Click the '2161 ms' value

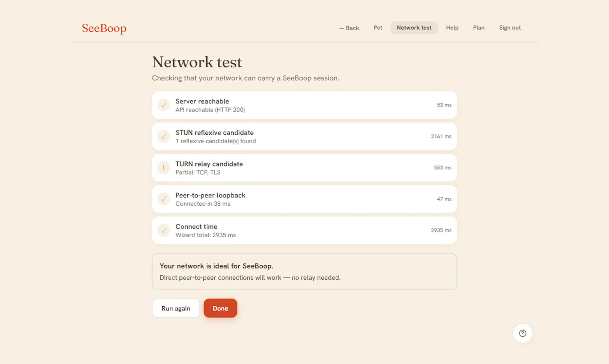pyautogui.click(x=441, y=136)
